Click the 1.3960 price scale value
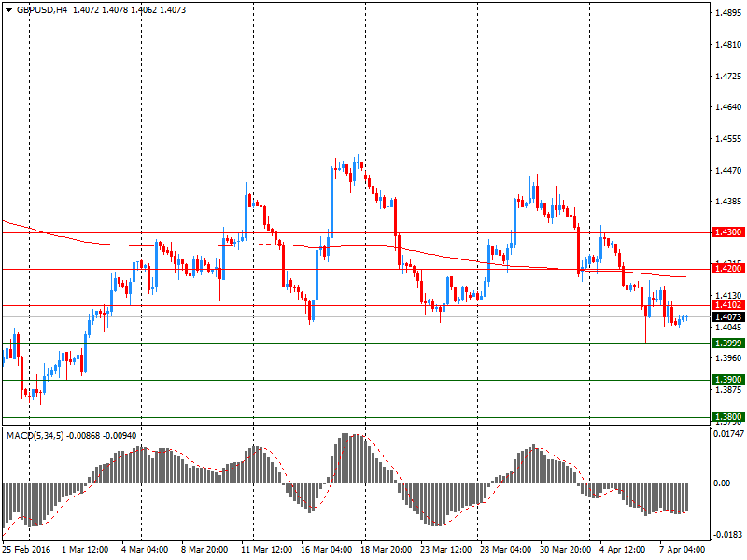This screenshot has height=560, width=747. [x=728, y=357]
